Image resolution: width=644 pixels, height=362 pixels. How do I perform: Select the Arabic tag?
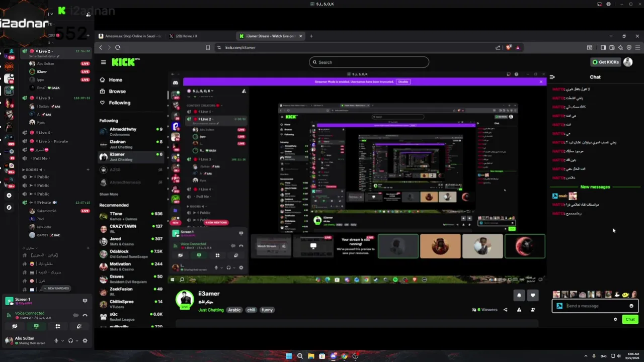click(234, 310)
